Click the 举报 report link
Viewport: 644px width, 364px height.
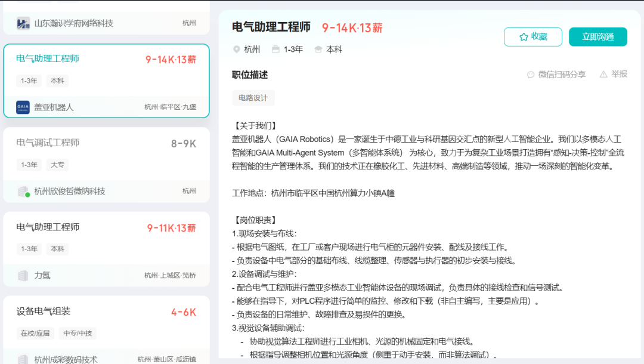click(619, 75)
